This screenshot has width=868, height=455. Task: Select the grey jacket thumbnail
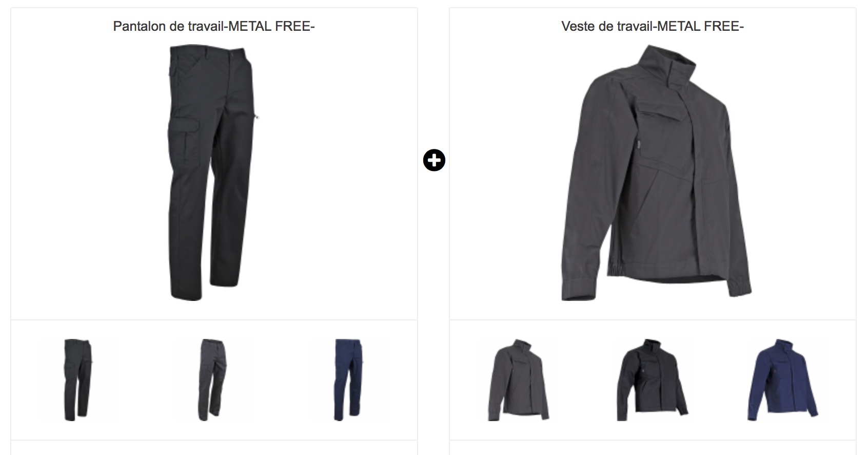tap(517, 380)
